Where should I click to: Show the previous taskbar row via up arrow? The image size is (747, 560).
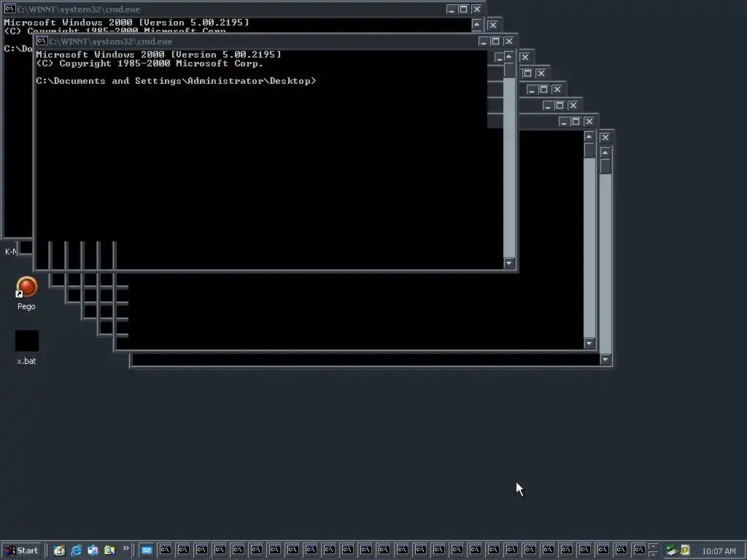click(654, 547)
